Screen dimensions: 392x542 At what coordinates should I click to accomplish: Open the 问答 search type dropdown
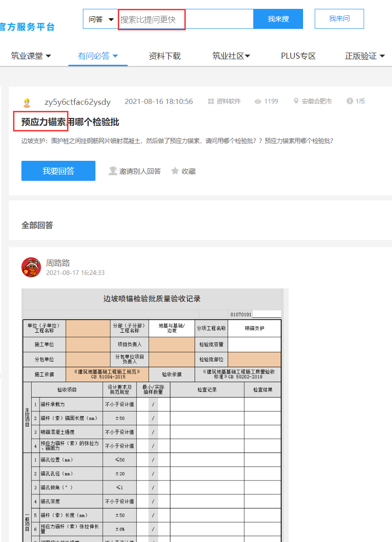[x=101, y=19]
